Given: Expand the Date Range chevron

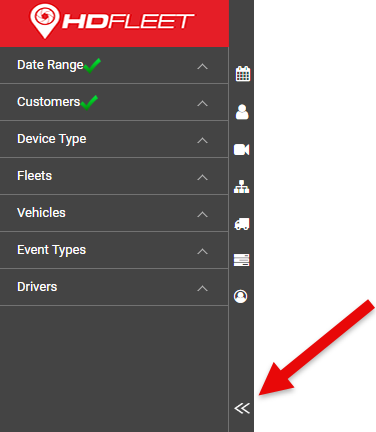Looking at the screenshot, I should click(202, 66).
